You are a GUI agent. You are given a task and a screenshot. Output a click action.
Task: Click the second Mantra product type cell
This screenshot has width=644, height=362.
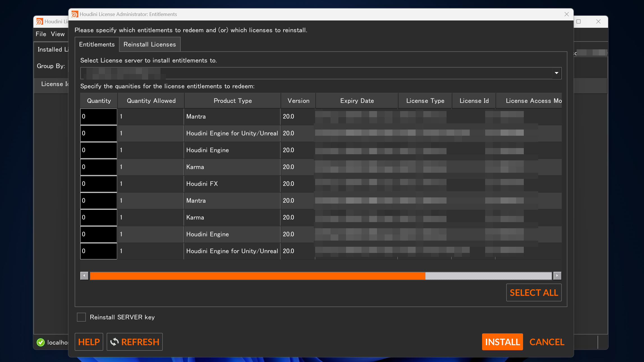coord(232,201)
